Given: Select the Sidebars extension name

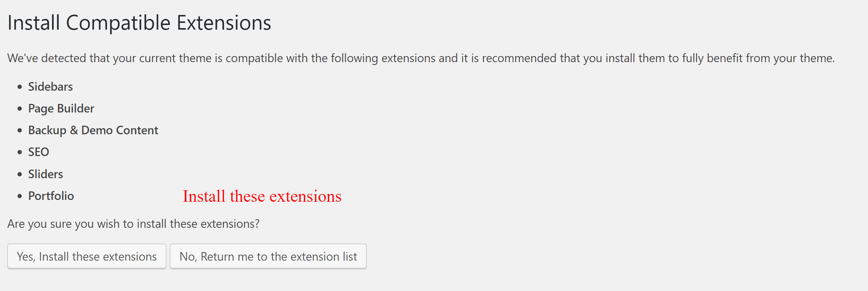Looking at the screenshot, I should 50,87.
